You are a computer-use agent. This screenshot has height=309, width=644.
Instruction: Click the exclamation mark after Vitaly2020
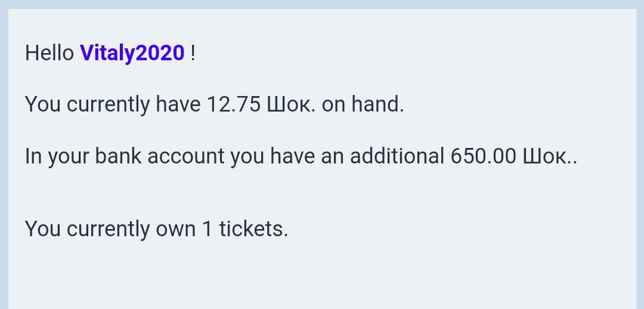193,54
